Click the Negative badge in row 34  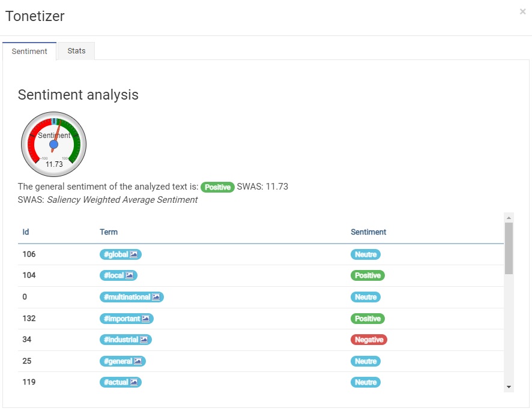click(x=369, y=340)
